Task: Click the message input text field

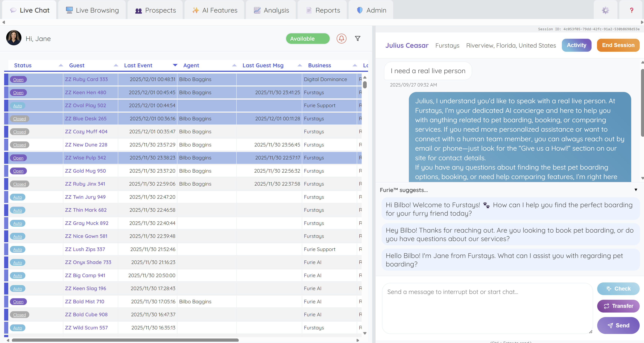Action: click(x=487, y=308)
